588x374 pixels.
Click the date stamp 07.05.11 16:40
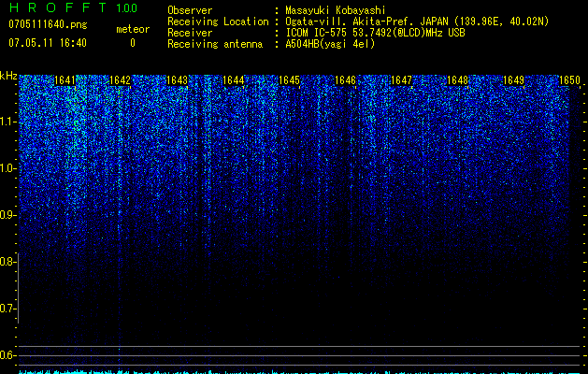(48, 43)
